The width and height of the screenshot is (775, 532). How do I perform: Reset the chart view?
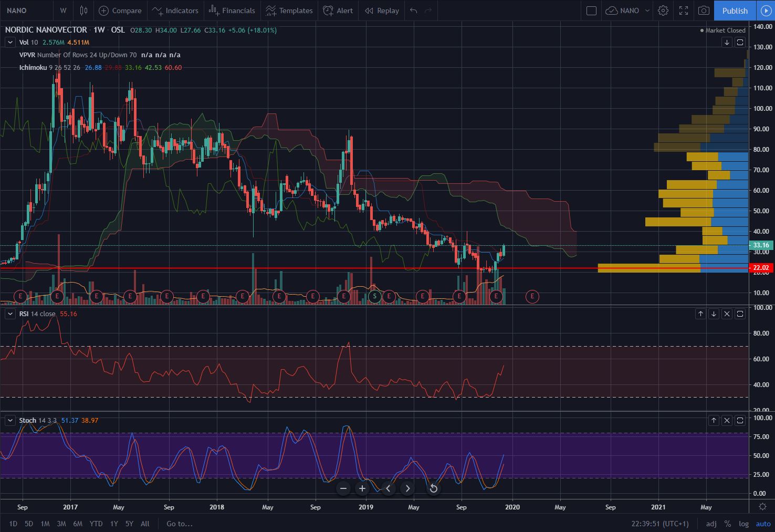pos(434,488)
